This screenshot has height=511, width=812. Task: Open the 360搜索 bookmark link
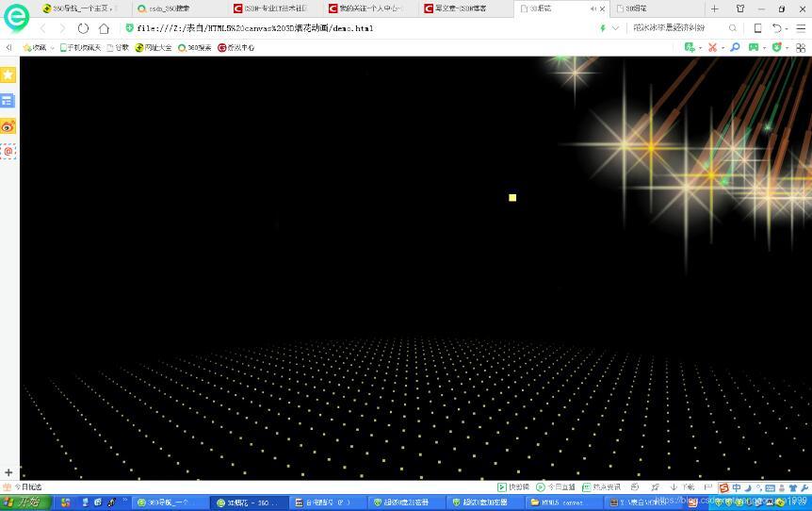[x=195, y=47]
